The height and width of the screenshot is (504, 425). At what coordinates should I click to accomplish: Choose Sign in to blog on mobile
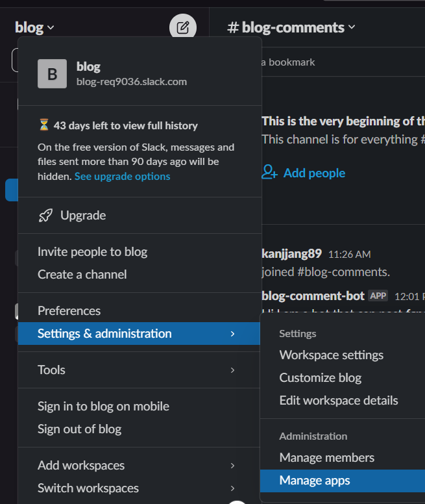pyautogui.click(x=139, y=407)
